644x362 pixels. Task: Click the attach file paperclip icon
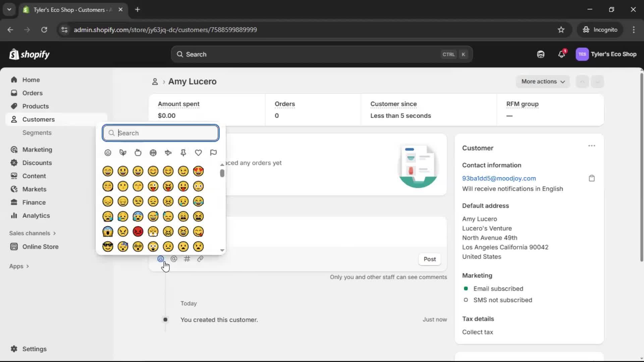(x=200, y=259)
